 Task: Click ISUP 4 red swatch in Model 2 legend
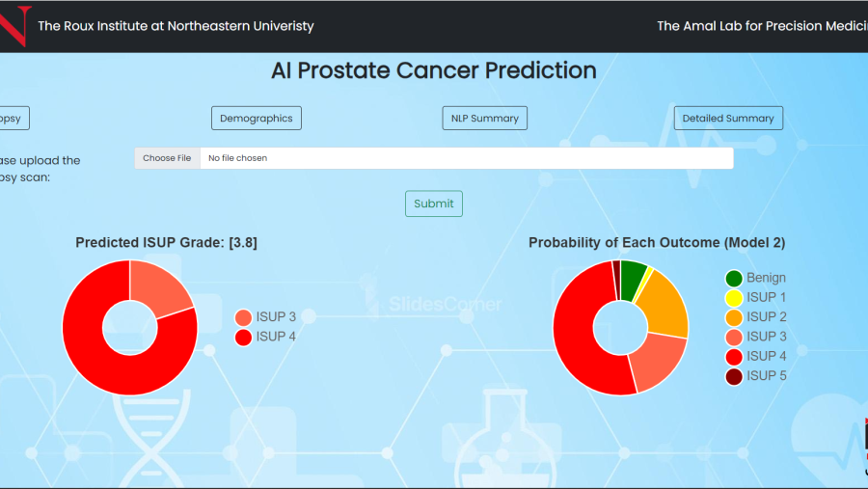(734, 357)
